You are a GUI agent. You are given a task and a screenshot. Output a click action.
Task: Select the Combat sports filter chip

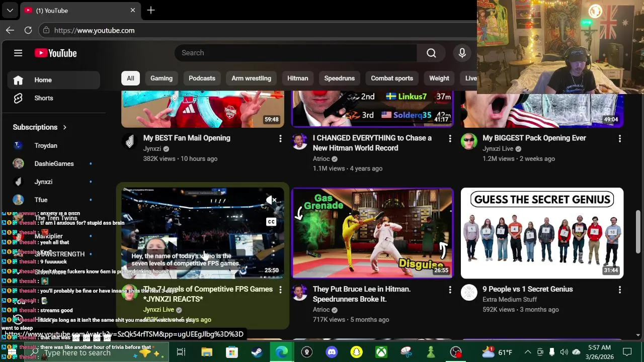tap(392, 78)
